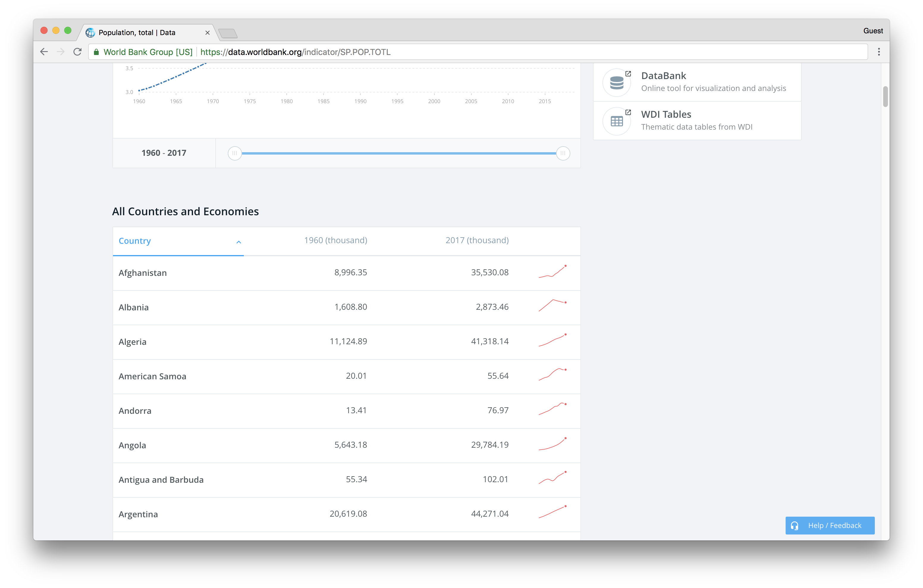This screenshot has height=588, width=923.
Task: Click the Albania sparkline trend chart
Action: click(x=552, y=306)
